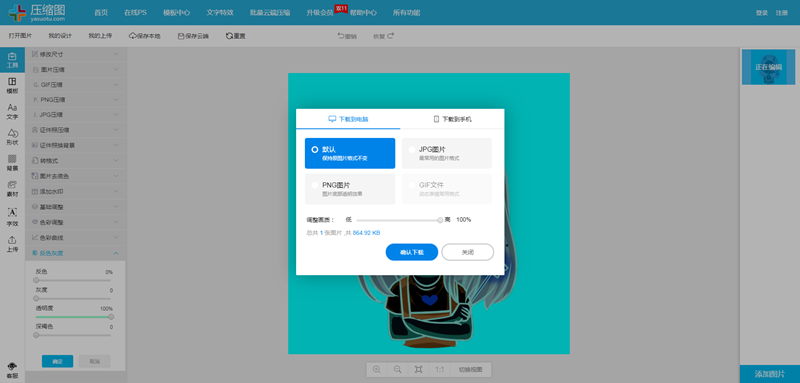800x383 pixels.
Task: Click the 切换视图 switch view button
Action: tap(470, 370)
